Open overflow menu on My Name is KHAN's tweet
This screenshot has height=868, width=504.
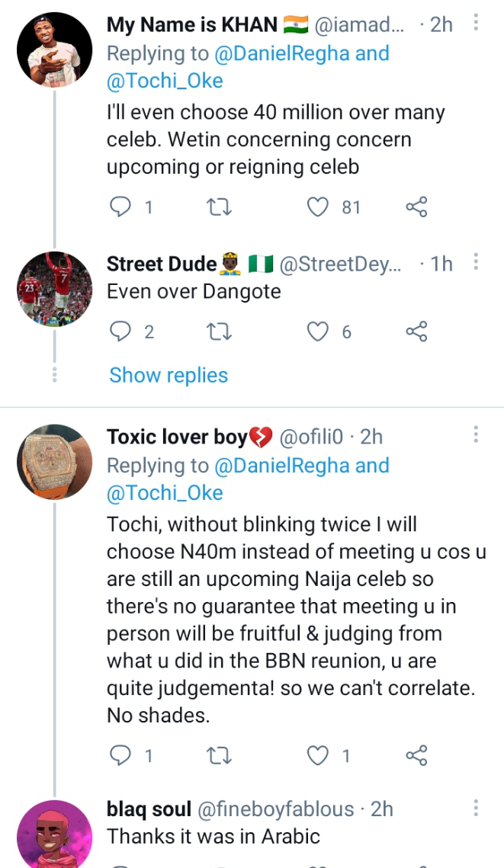point(477,24)
